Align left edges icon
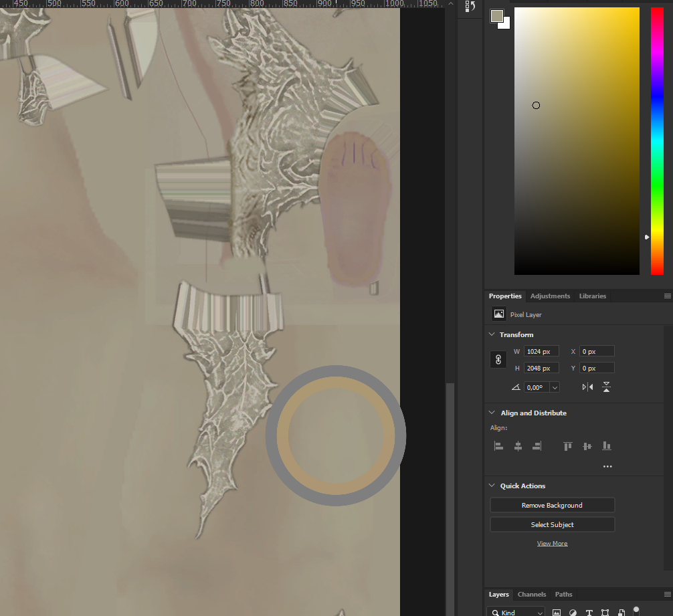The width and height of the screenshot is (673, 616). [498, 446]
